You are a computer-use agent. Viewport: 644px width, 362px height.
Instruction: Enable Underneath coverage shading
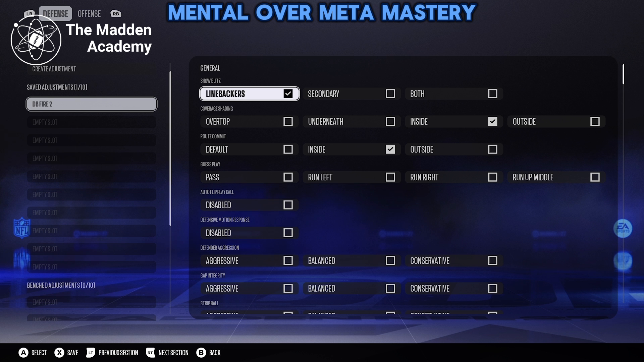point(352,122)
